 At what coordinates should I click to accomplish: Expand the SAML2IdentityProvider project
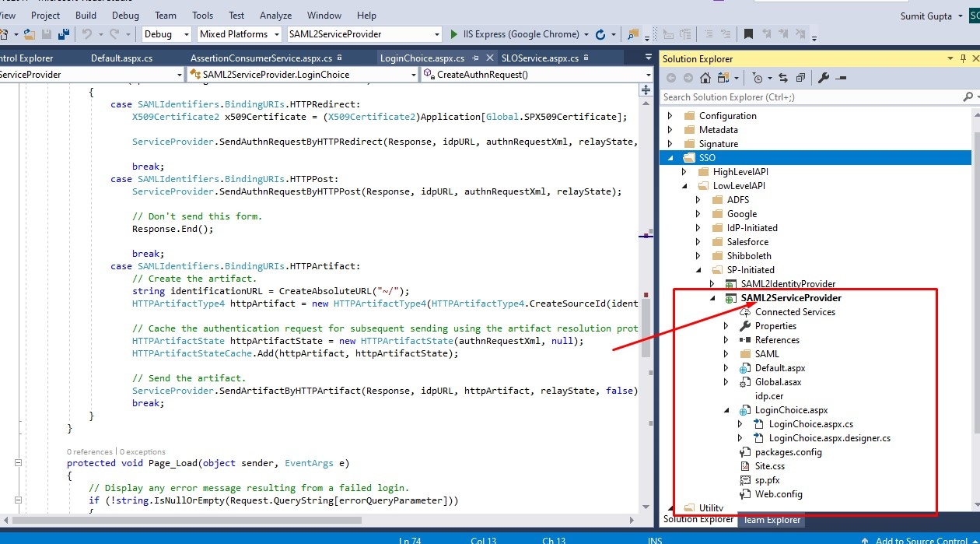[x=712, y=284]
